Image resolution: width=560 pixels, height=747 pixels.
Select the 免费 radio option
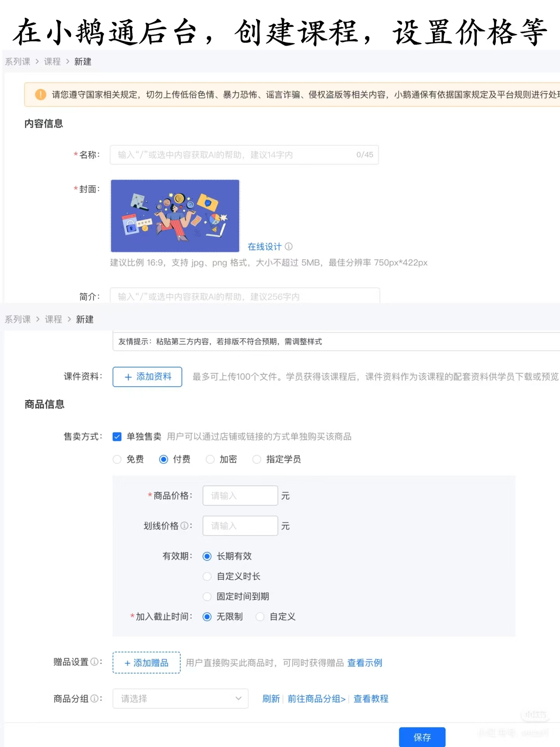pos(117,459)
